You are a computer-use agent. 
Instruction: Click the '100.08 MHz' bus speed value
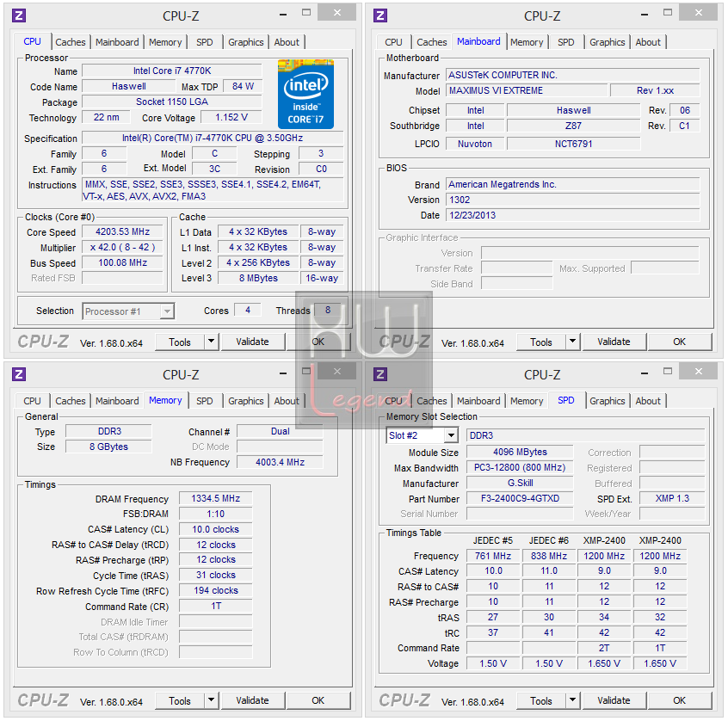(x=122, y=262)
